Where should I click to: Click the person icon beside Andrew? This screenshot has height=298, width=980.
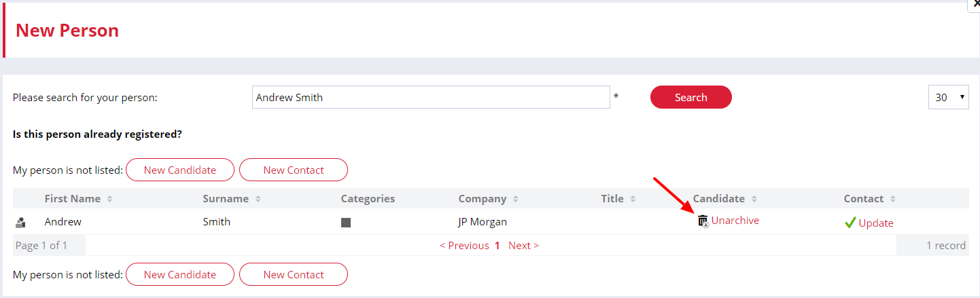(20, 222)
